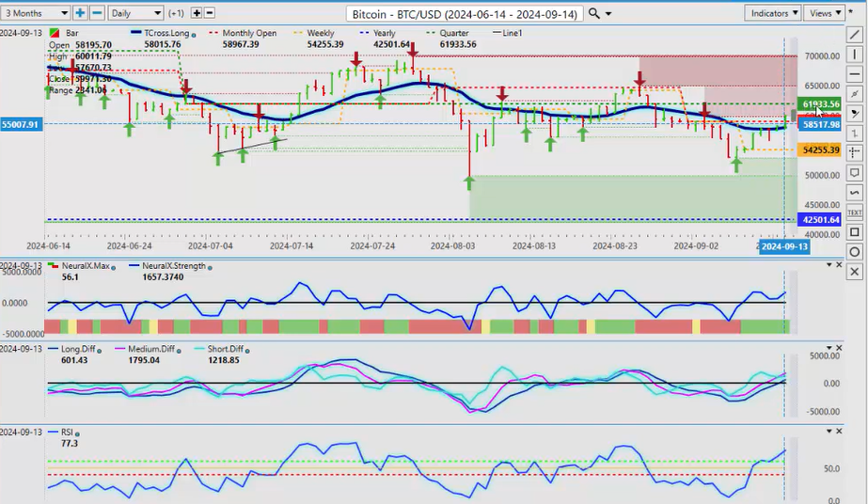Click the Weekly legend label
The height and width of the screenshot is (504, 868).
pyautogui.click(x=321, y=33)
